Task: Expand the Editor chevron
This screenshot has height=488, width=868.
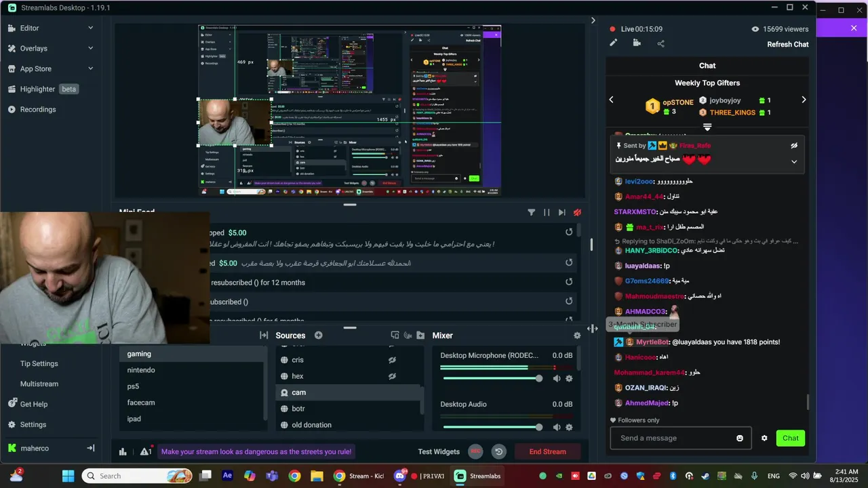Action: [91, 28]
